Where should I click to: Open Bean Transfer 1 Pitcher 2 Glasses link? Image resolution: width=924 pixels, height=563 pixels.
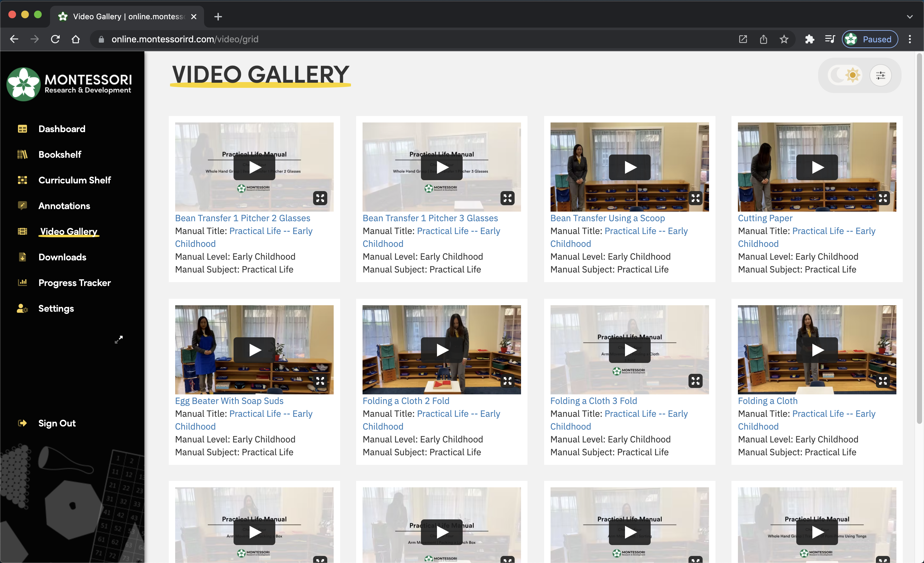click(243, 218)
